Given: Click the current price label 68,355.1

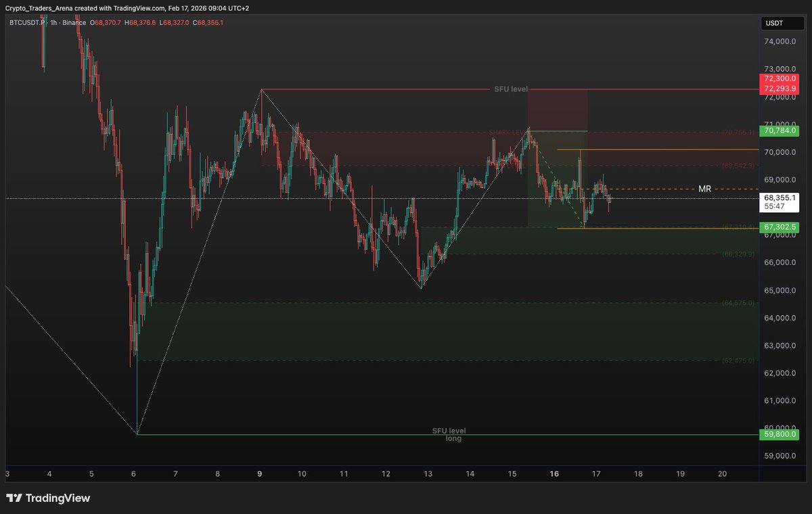Looking at the screenshot, I should (x=780, y=198).
